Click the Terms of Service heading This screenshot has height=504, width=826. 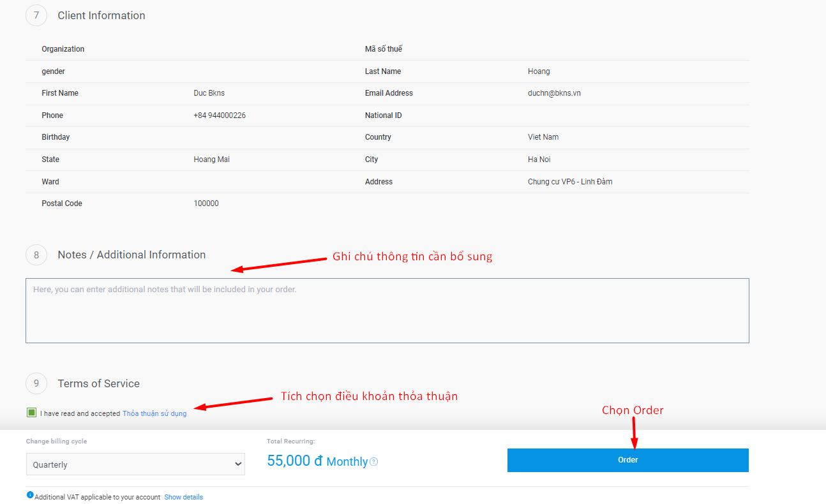[x=98, y=383]
